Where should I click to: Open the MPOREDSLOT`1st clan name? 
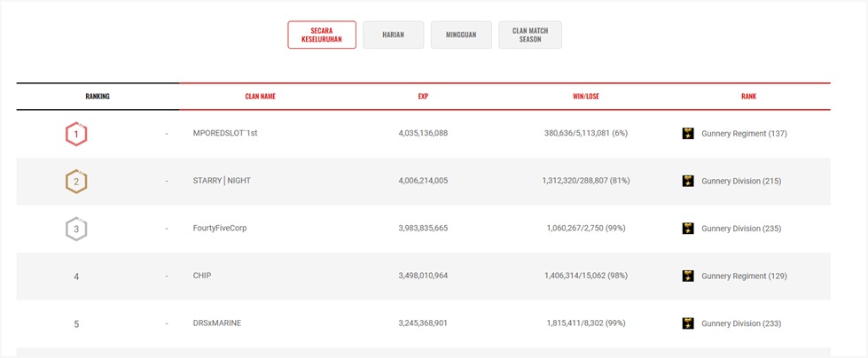click(x=224, y=134)
